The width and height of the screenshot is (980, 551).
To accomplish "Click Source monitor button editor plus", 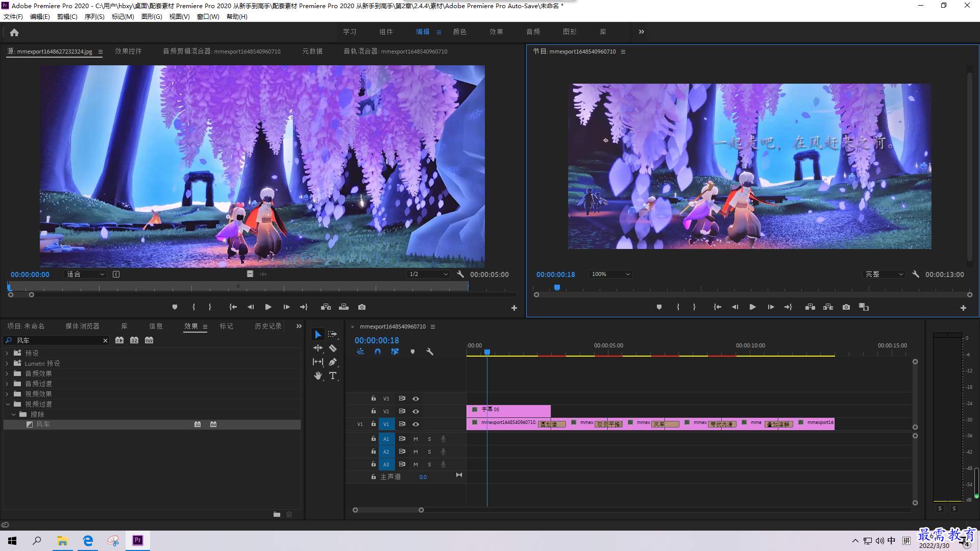I will coord(514,308).
